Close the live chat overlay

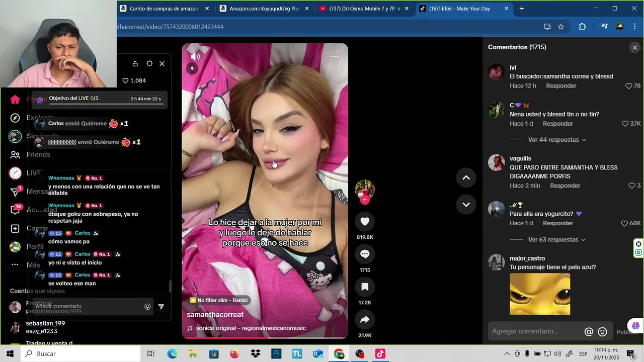coord(162,64)
